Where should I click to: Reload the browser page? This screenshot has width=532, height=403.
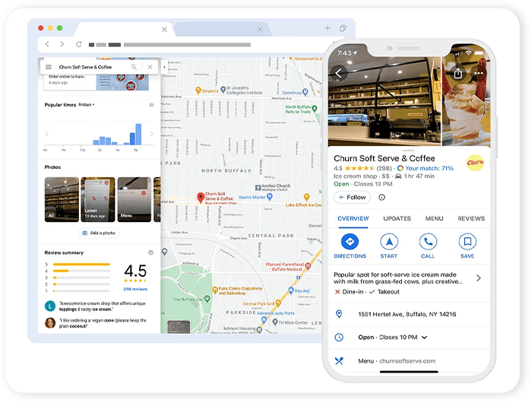(79, 44)
